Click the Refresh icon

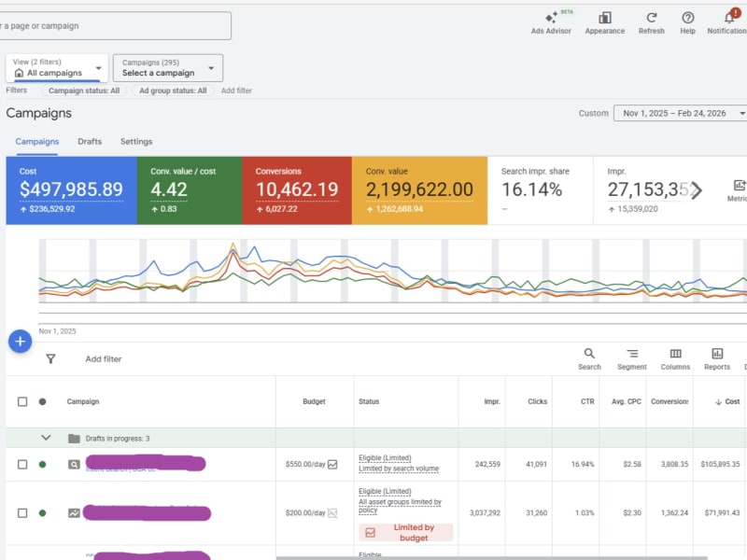tap(651, 18)
